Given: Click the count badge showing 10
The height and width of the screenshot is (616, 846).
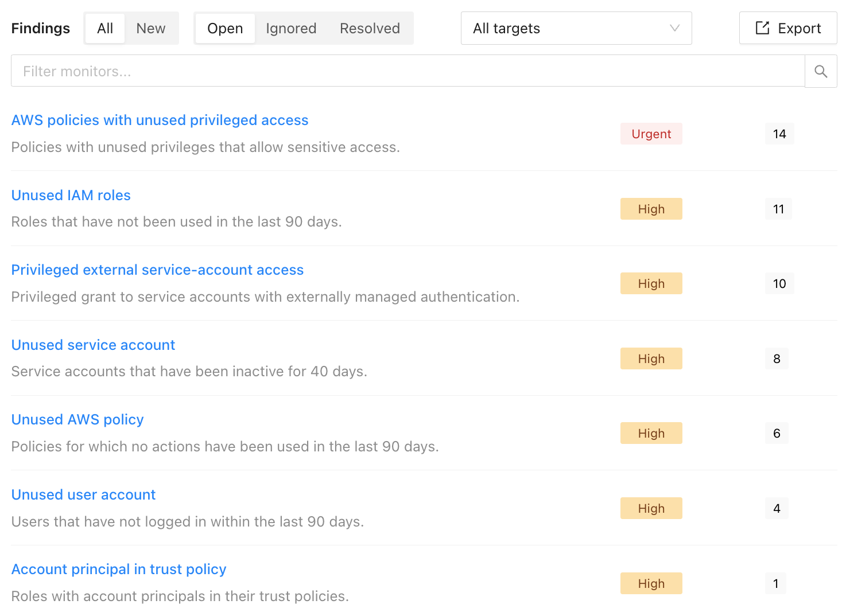Looking at the screenshot, I should (x=779, y=283).
